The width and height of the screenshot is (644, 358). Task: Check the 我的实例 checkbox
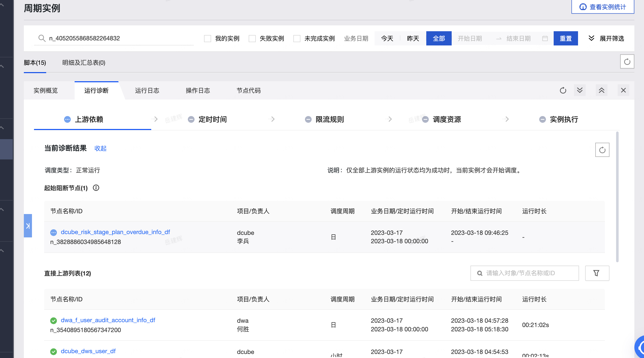[208, 39]
